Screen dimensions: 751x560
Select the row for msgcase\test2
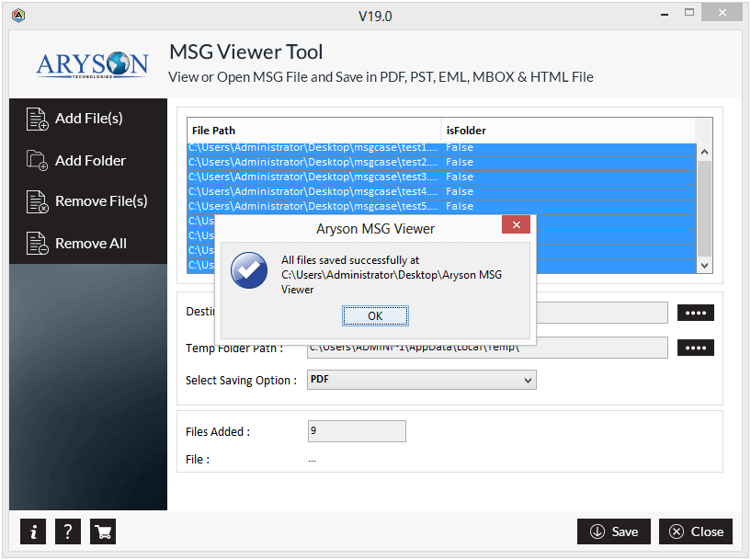[x=441, y=163]
